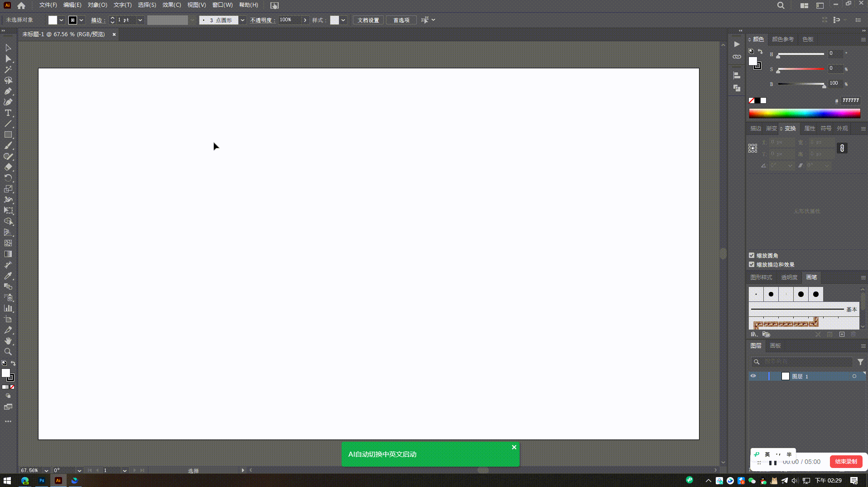Open the 对象(O) menu
This screenshot has height=487, width=868.
pos(97,5)
